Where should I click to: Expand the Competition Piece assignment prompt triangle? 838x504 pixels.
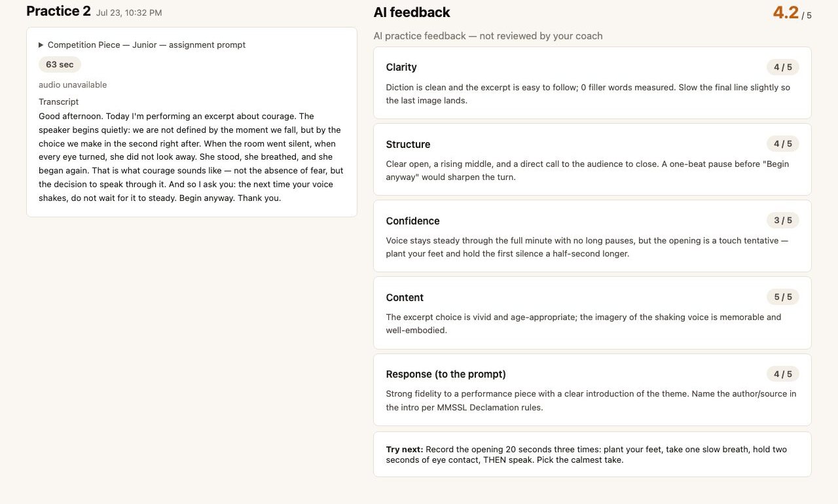(x=41, y=45)
